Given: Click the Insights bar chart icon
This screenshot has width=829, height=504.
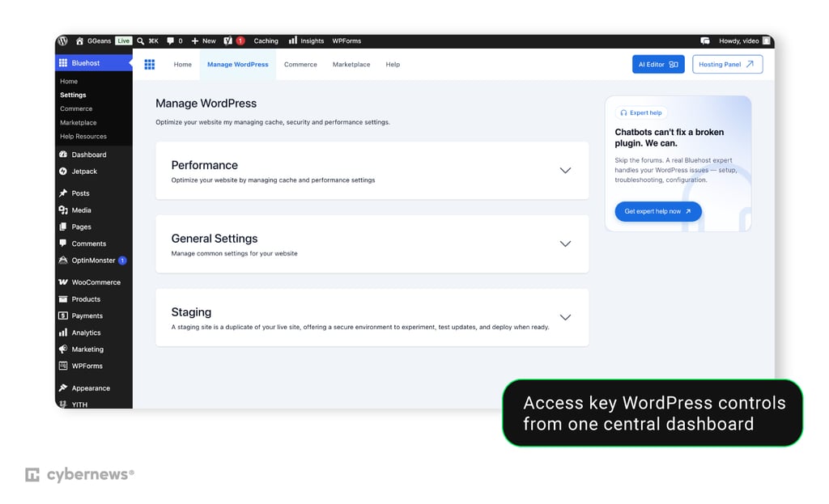Looking at the screenshot, I should [292, 40].
